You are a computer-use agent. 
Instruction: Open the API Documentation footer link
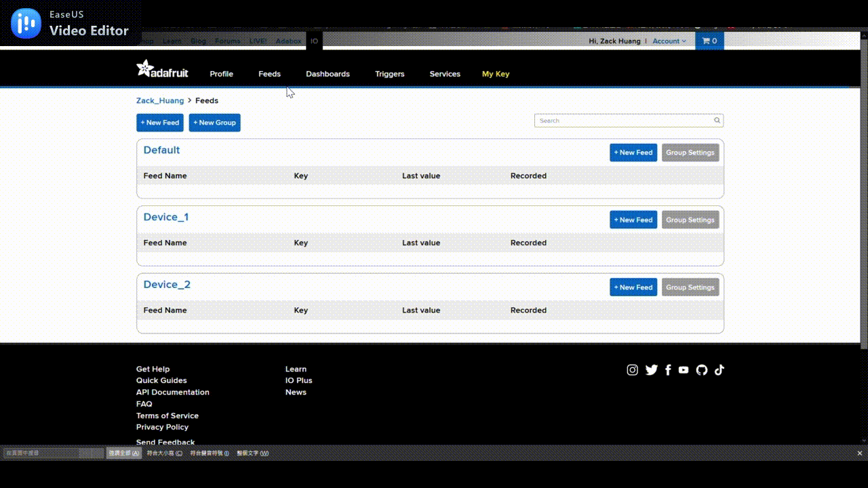(x=173, y=392)
